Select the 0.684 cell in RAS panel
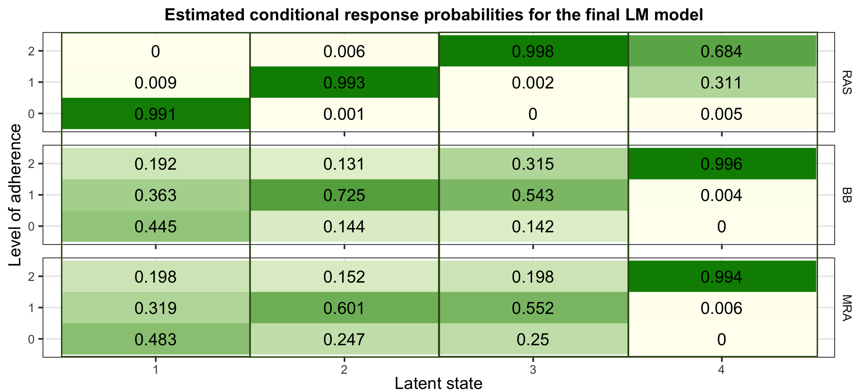The image size is (868, 390). click(x=721, y=51)
